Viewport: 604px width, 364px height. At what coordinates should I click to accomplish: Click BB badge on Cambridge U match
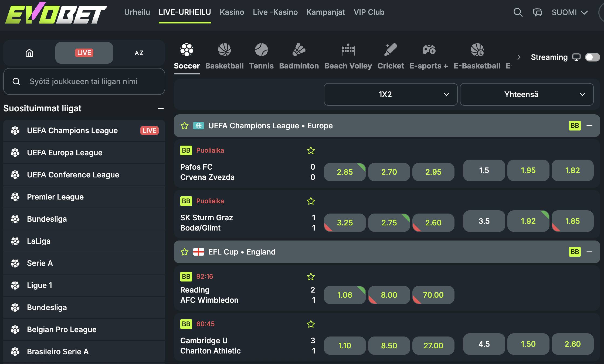pyautogui.click(x=186, y=324)
